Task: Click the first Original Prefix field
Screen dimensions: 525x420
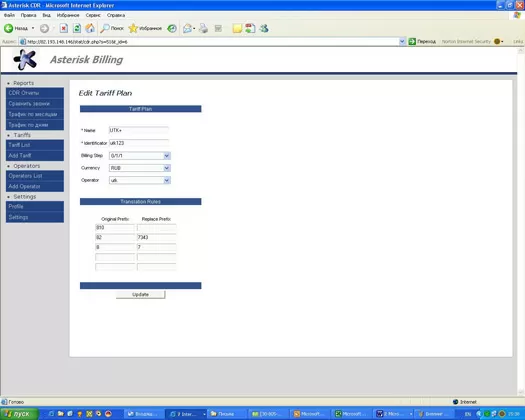Action: [x=115, y=228]
